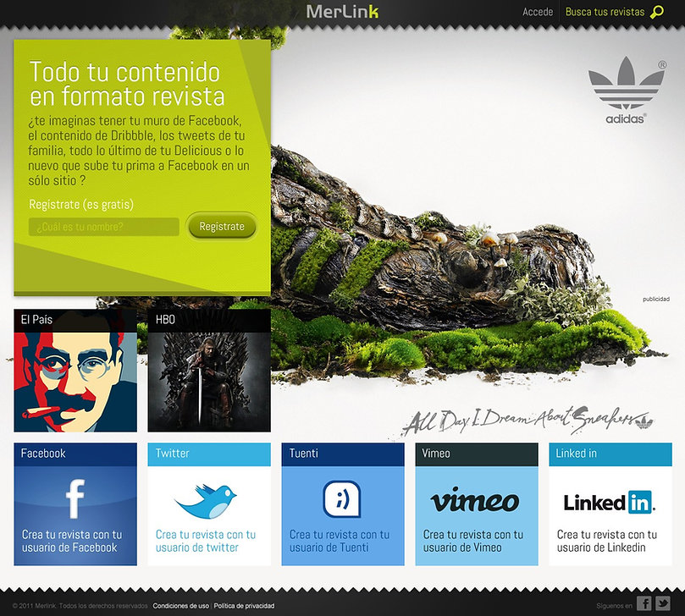Click the name input field

coord(104,227)
